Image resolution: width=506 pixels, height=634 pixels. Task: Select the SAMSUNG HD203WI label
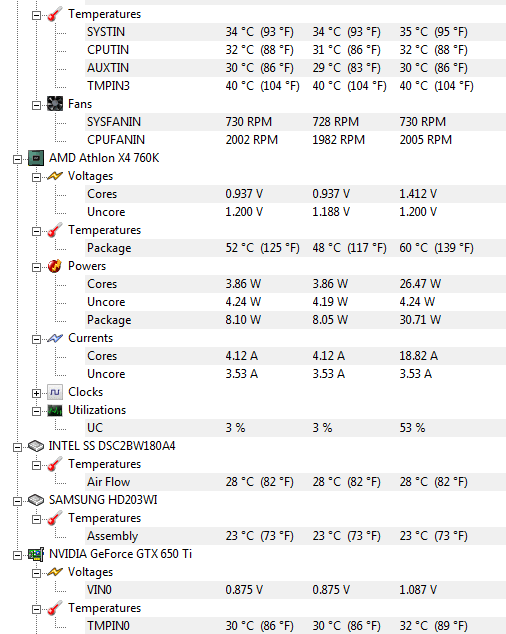click(103, 500)
